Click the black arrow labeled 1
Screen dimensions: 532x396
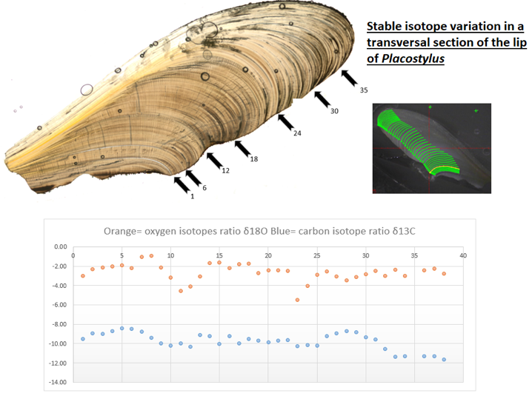(x=182, y=186)
